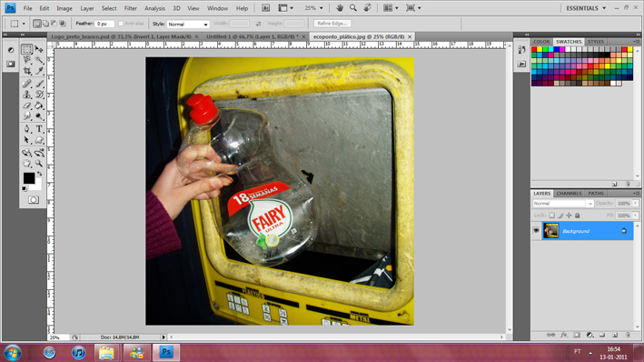
Task: Select the Dodge tool
Action: (39, 116)
